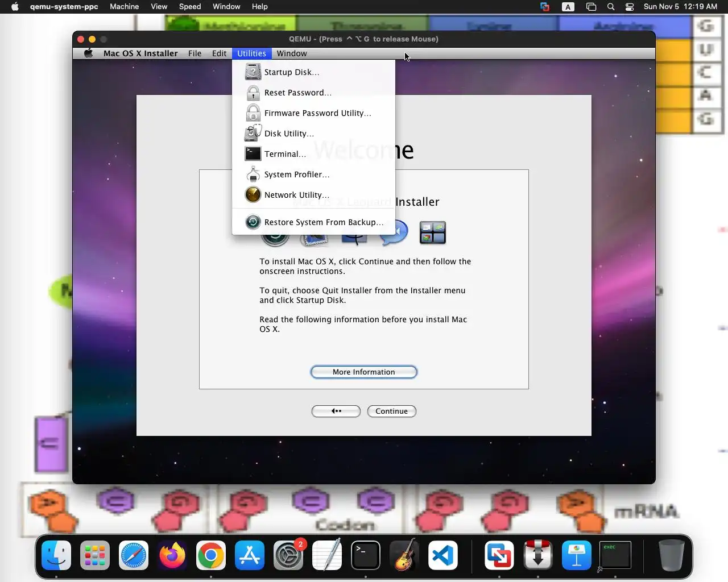The width and height of the screenshot is (728, 582).
Task: Open QEMU Speed menu
Action: (190, 7)
